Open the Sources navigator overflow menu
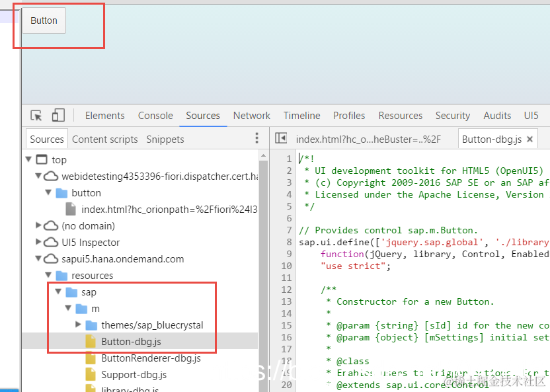Viewport: 550px width, 392px height. pyautogui.click(x=256, y=138)
